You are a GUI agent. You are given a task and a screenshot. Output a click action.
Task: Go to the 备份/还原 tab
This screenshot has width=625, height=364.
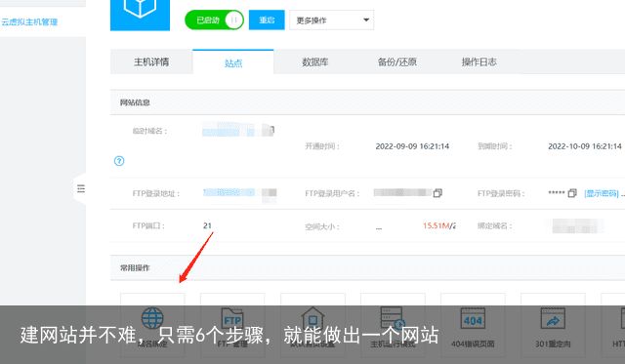pos(397,62)
